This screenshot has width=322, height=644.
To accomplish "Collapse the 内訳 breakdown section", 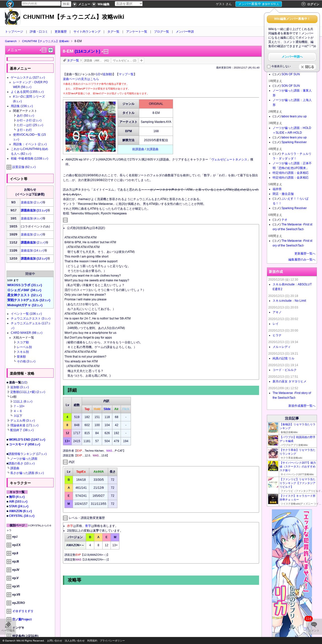I will [x=65, y=462].
